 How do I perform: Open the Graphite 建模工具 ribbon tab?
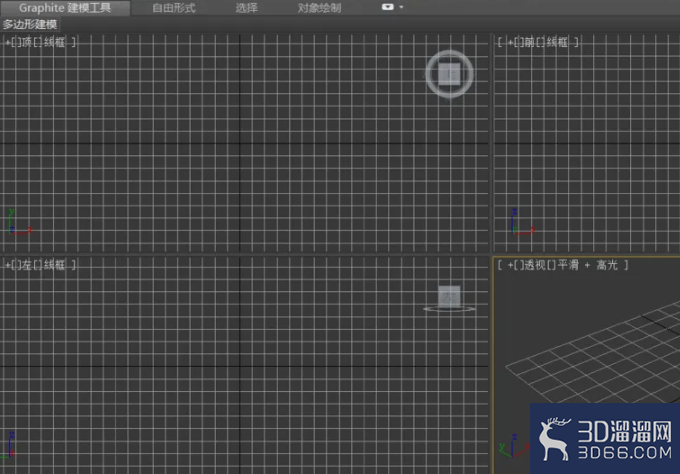click(x=65, y=8)
